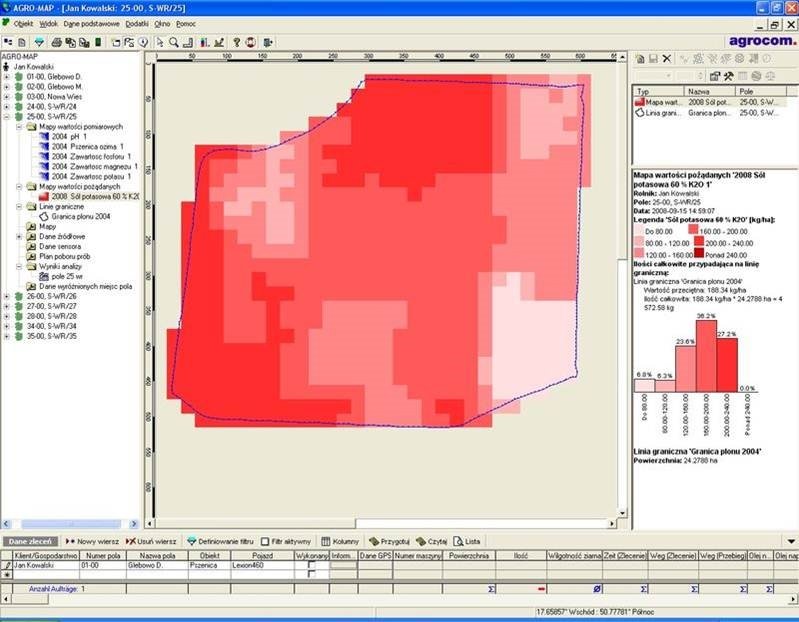799x622 pixels.
Task: Click the red lifebuoy support icon
Action: tap(251, 42)
